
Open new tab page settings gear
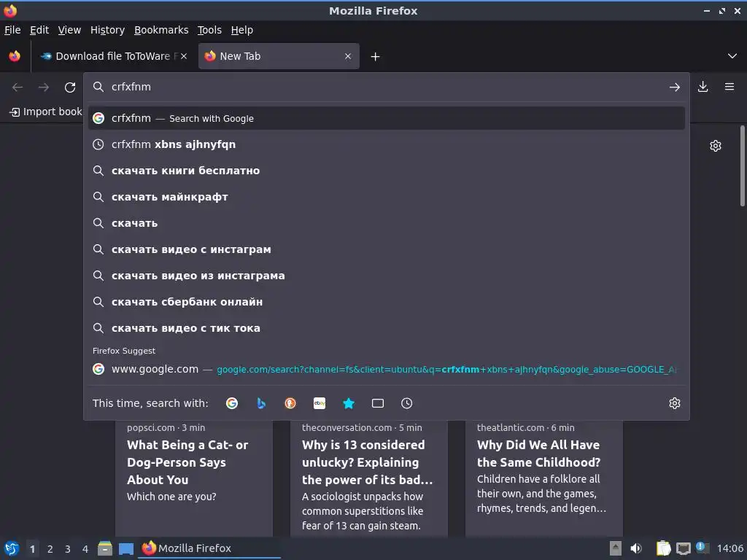pos(715,146)
